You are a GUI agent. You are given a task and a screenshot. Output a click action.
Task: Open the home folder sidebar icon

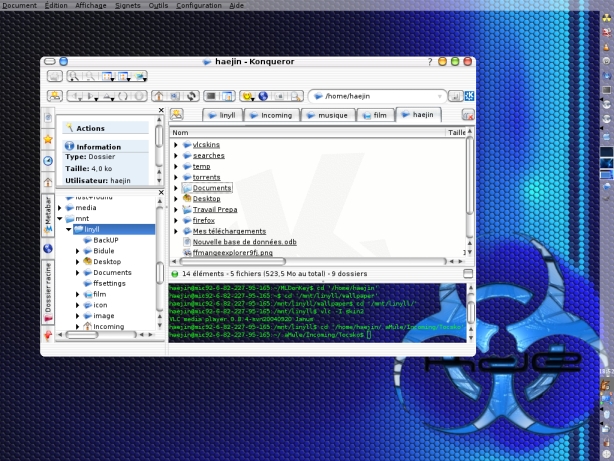point(48,182)
